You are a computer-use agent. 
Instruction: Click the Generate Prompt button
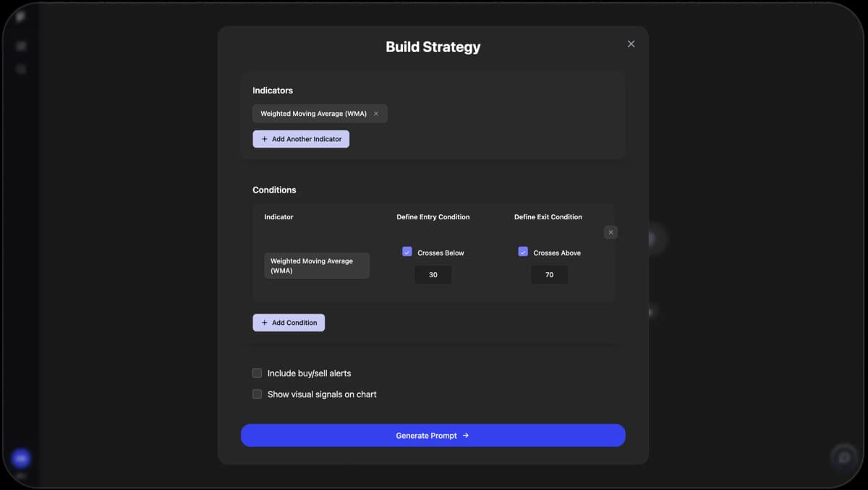click(x=433, y=436)
